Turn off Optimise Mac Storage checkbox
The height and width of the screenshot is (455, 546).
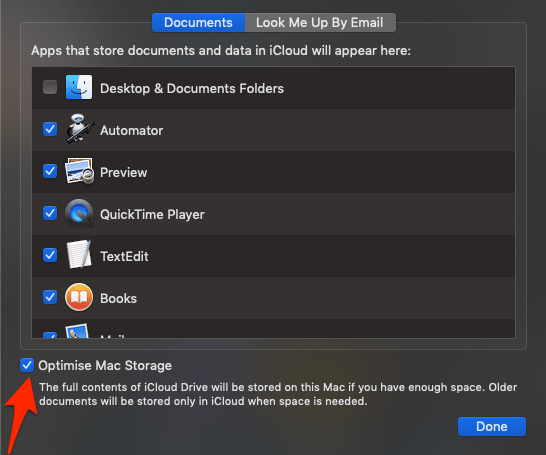pos(27,365)
